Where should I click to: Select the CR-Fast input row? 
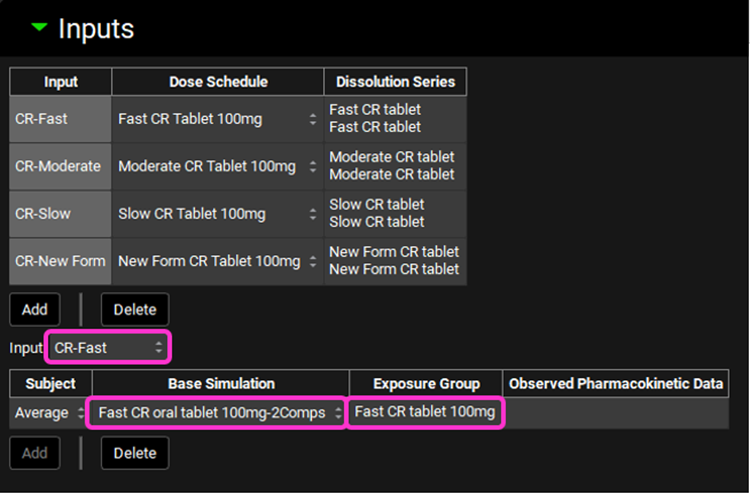[x=60, y=119]
